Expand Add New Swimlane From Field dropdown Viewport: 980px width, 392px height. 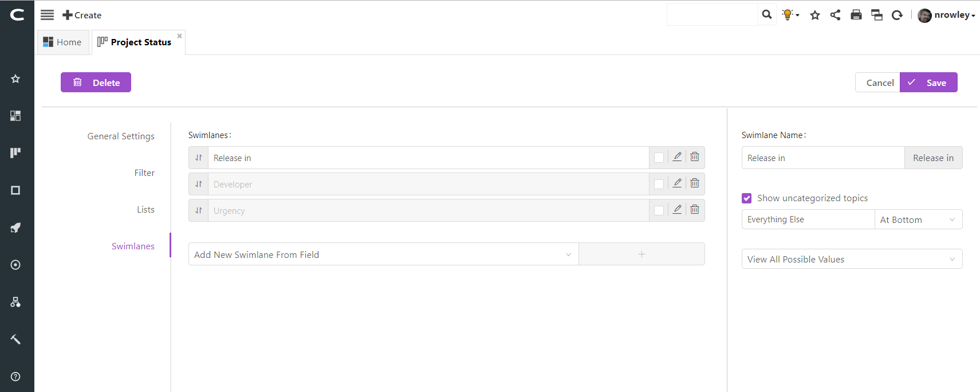[384, 254]
